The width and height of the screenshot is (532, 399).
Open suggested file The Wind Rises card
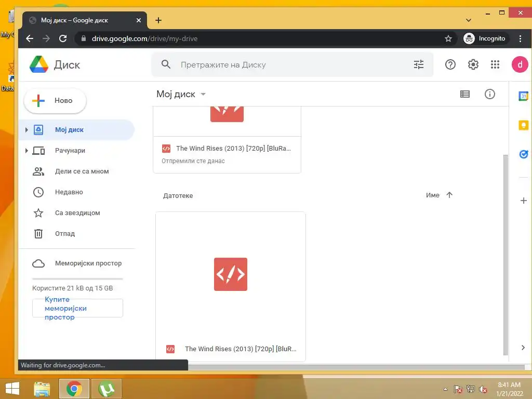[x=227, y=140]
